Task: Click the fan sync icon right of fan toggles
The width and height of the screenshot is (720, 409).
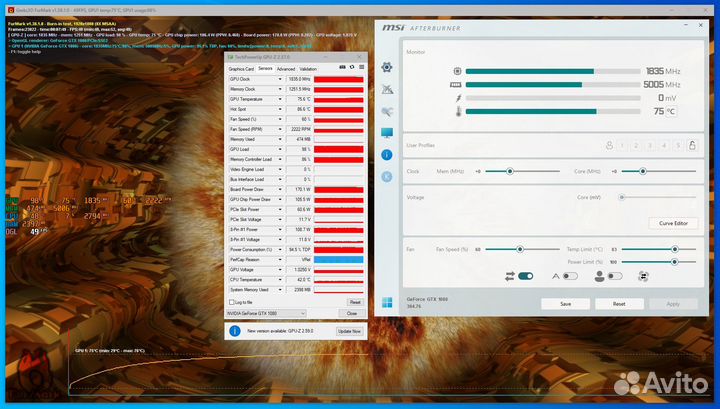Action: point(643,276)
